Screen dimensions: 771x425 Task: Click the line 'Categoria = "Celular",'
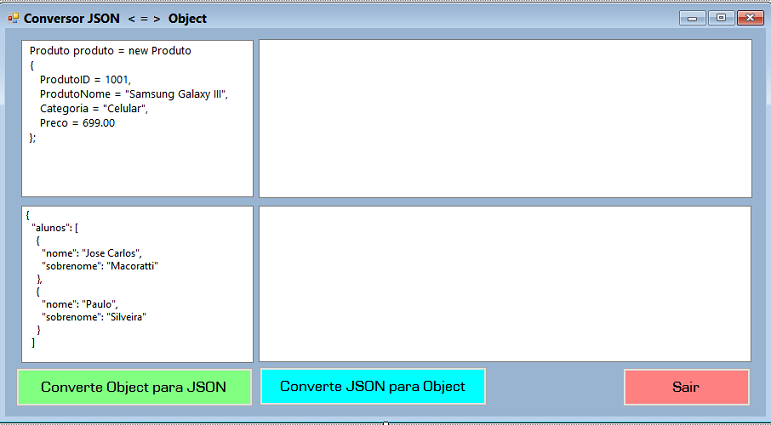click(x=94, y=108)
